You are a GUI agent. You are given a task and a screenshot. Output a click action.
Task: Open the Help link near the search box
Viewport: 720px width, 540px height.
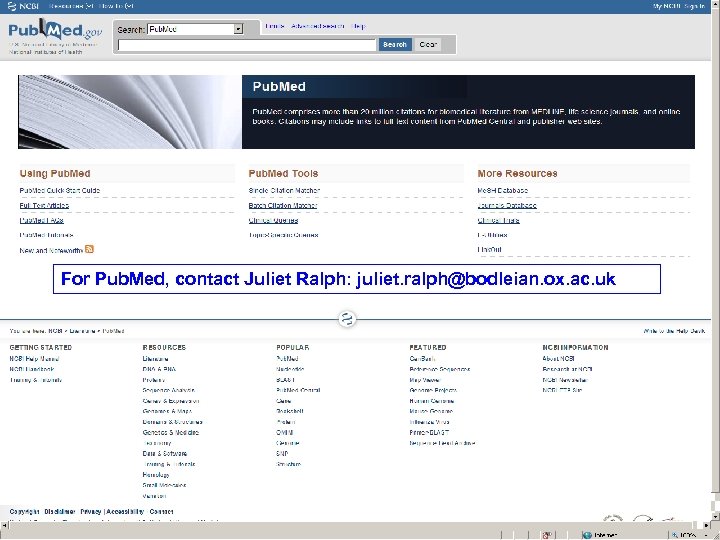click(358, 26)
